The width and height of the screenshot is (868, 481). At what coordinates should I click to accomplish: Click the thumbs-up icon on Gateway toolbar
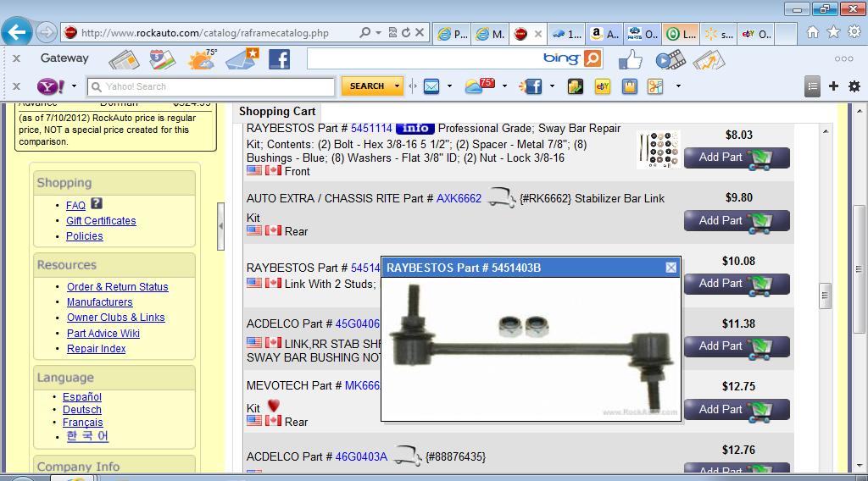click(x=631, y=59)
